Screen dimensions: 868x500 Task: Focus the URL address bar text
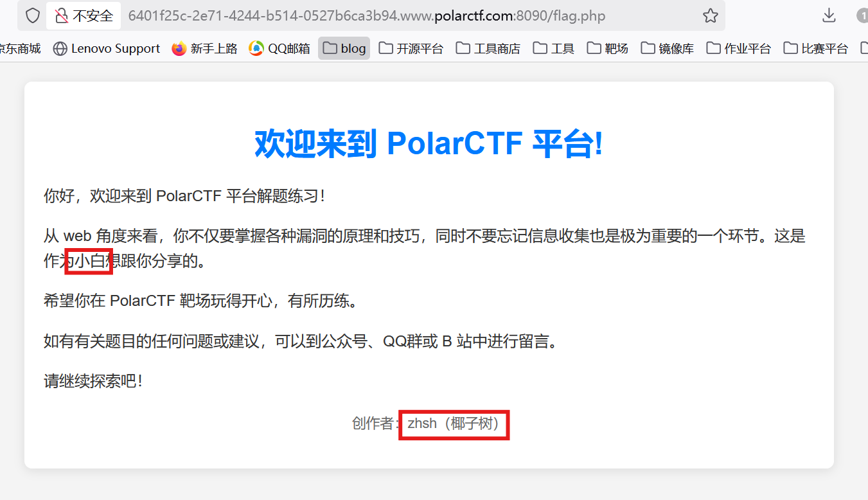(x=367, y=15)
